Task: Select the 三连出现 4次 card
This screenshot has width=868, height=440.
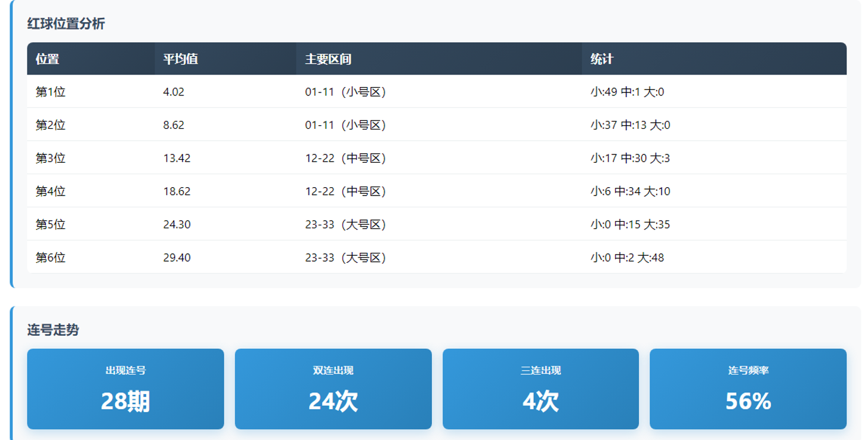Action: pyautogui.click(x=540, y=389)
